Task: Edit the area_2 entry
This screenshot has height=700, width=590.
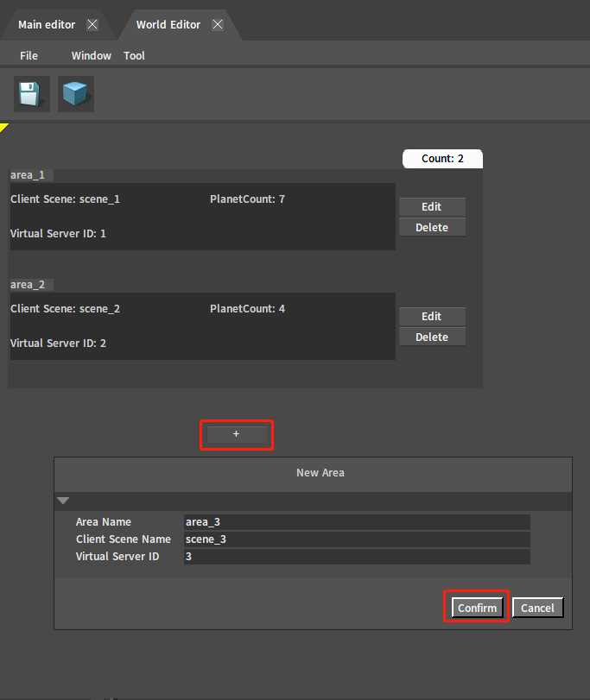Action: tap(432, 317)
